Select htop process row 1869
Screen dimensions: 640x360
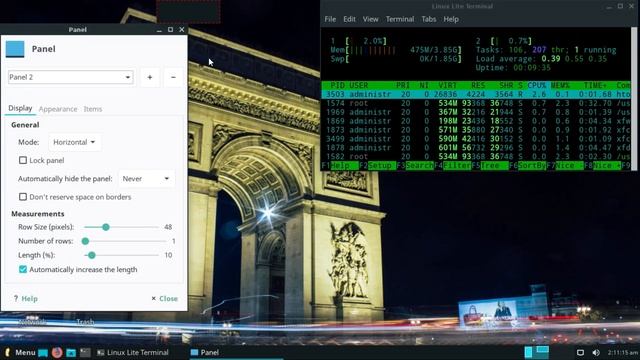(x=476, y=121)
